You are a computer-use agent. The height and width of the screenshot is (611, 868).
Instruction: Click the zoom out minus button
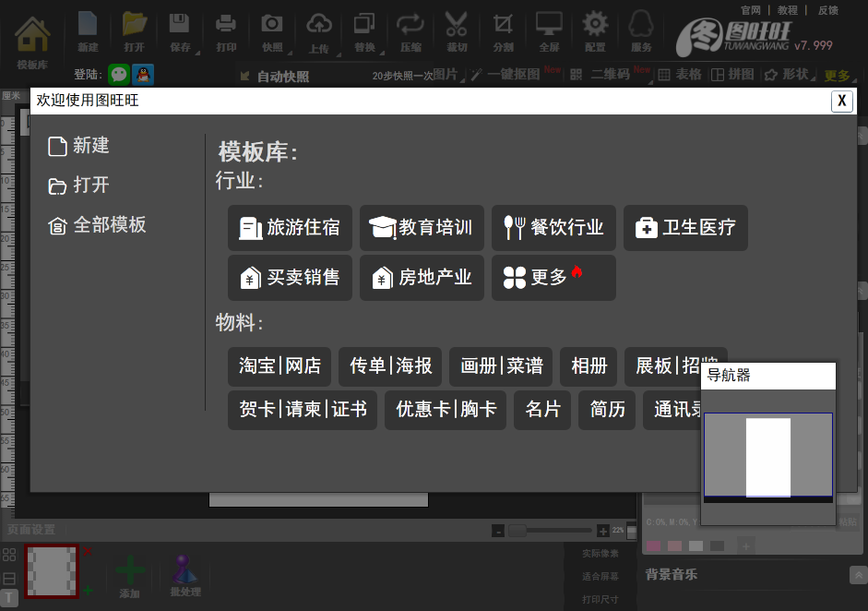click(498, 532)
